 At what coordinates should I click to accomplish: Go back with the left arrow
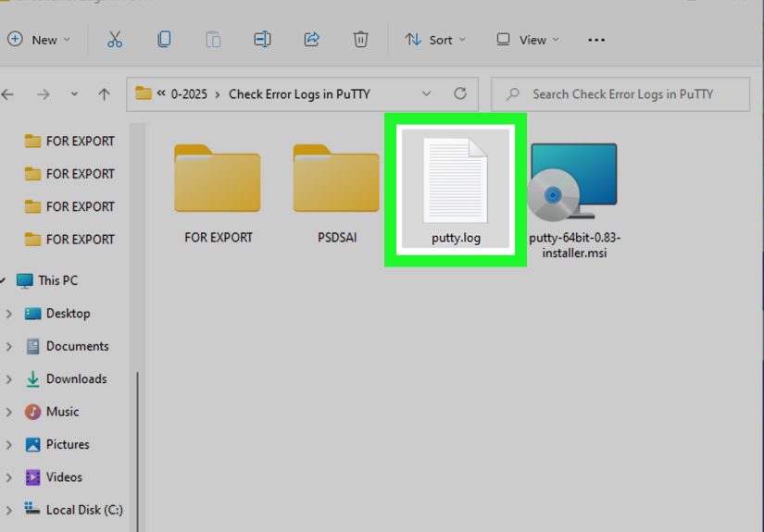[x=7, y=94]
